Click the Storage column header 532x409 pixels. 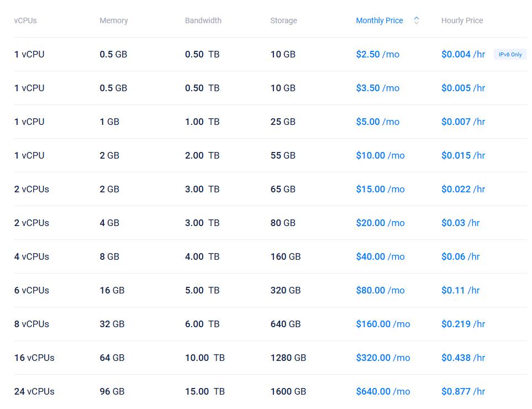click(x=283, y=20)
